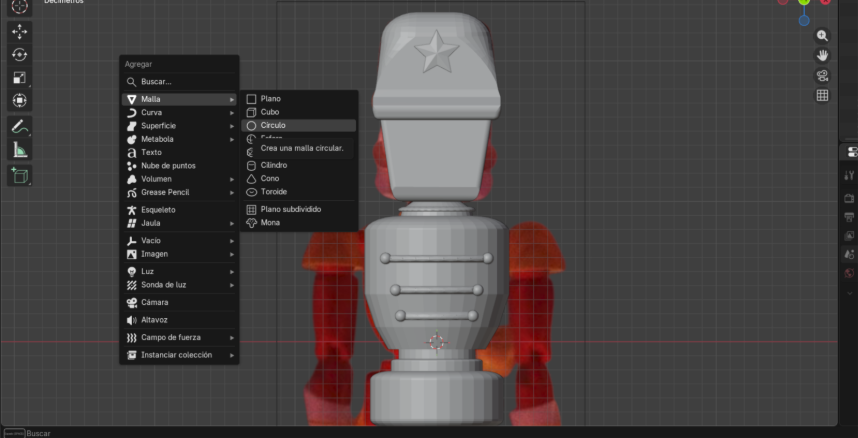The height and width of the screenshot is (438, 858).
Task: Toggle the camera view
Action: tap(822, 76)
